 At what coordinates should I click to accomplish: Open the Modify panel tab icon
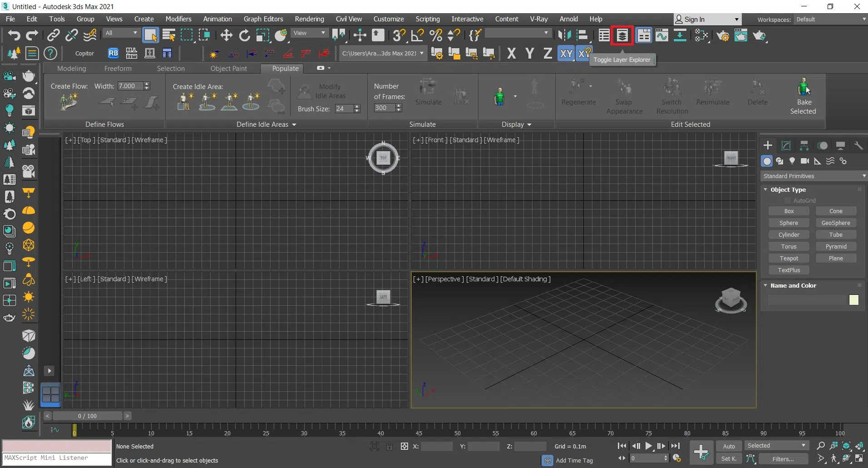[786, 145]
